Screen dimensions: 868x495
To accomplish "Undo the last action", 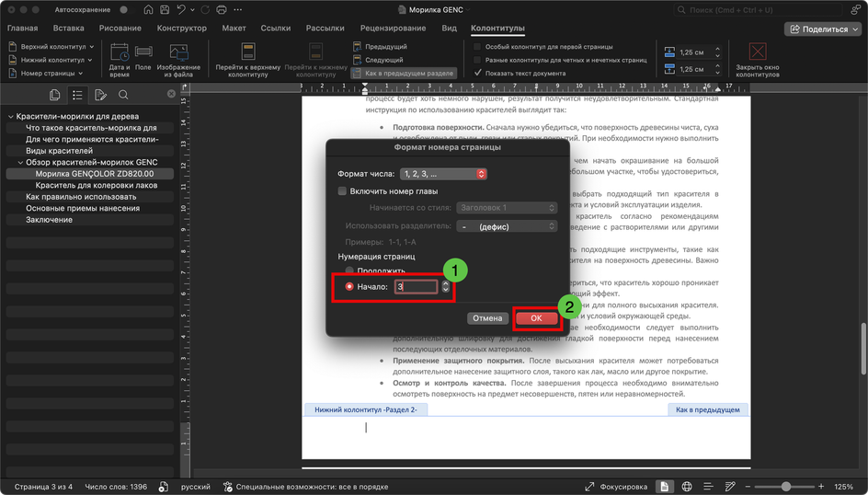I will (x=181, y=9).
